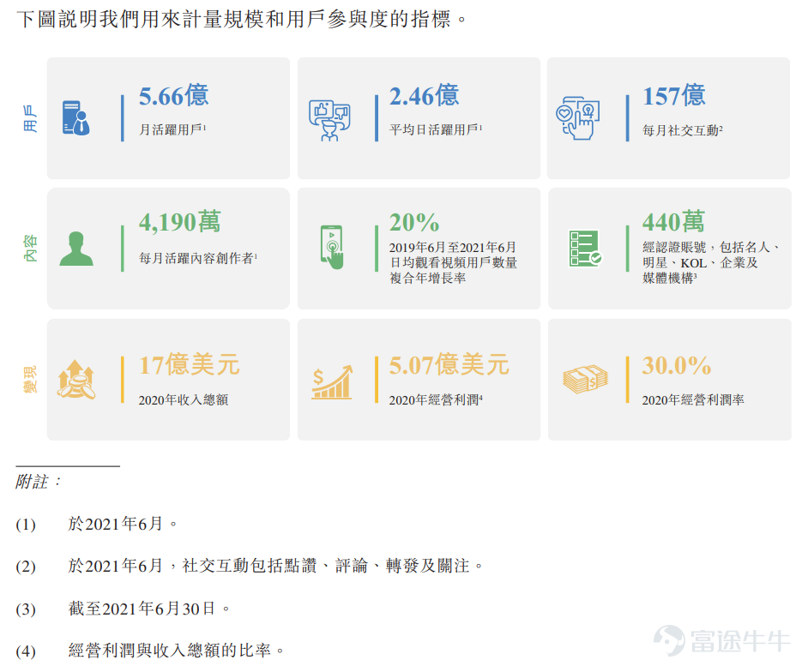Click the 2019年6月至2021年6月 text line
Screen dimensions: 808x672
pyautogui.click(x=452, y=247)
